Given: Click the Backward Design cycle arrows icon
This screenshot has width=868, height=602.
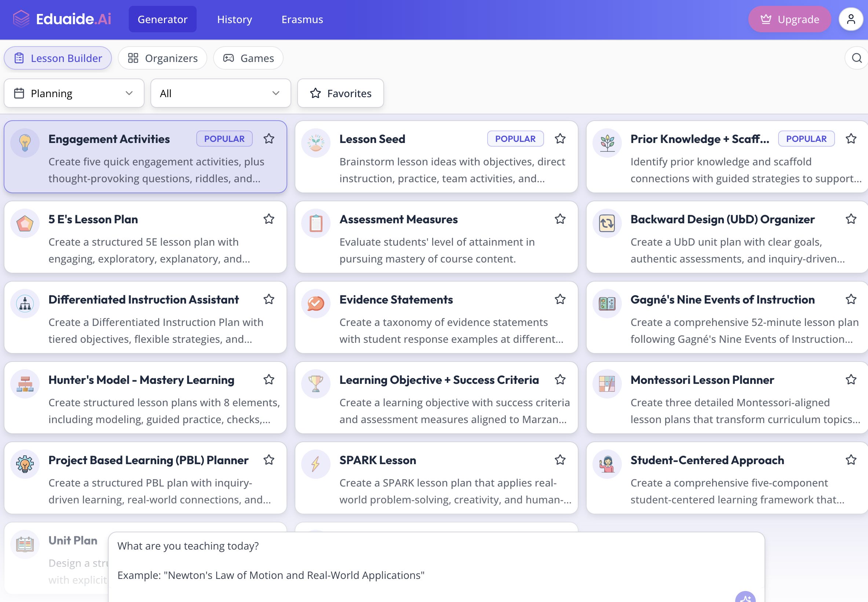Looking at the screenshot, I should point(607,223).
